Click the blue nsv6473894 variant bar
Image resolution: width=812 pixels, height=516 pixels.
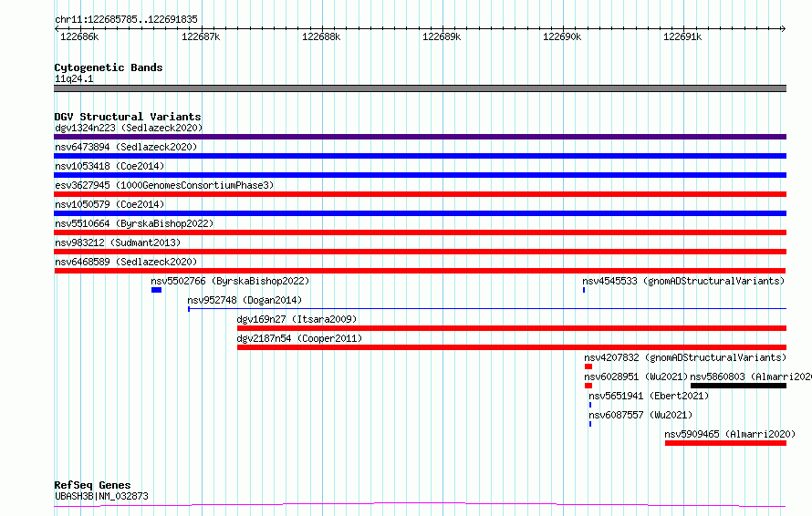click(x=420, y=156)
